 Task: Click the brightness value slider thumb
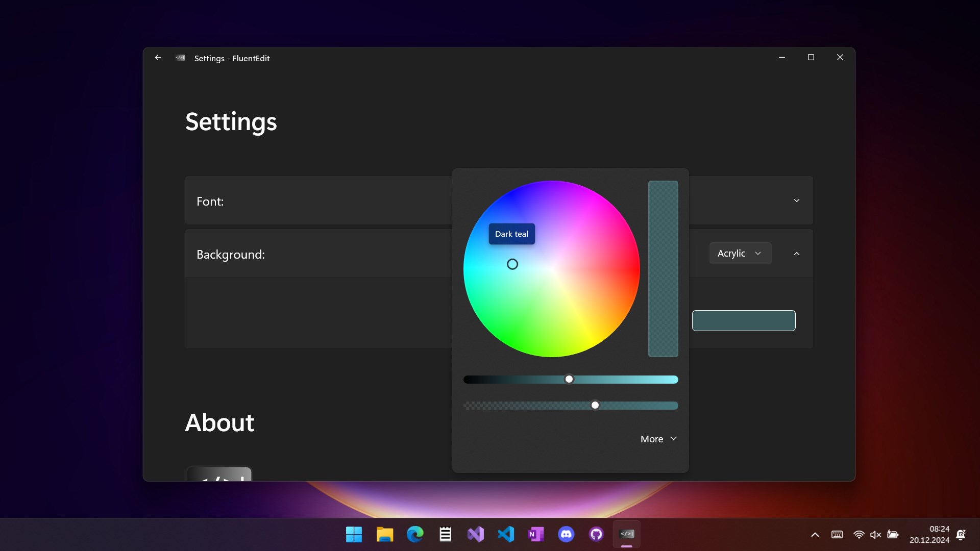point(569,379)
